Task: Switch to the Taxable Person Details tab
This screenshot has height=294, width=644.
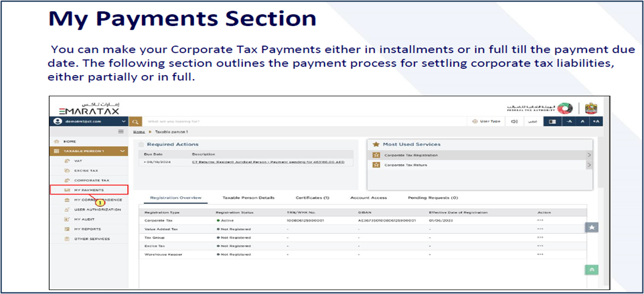Action: point(248,198)
